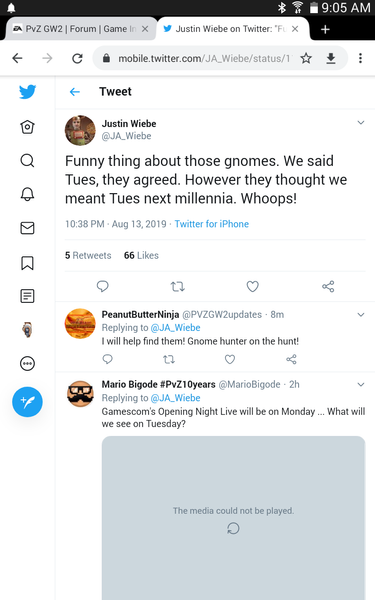Switch to PvZ GW2 Forum browser tab
The width and height of the screenshot is (375, 600).
(81, 29)
